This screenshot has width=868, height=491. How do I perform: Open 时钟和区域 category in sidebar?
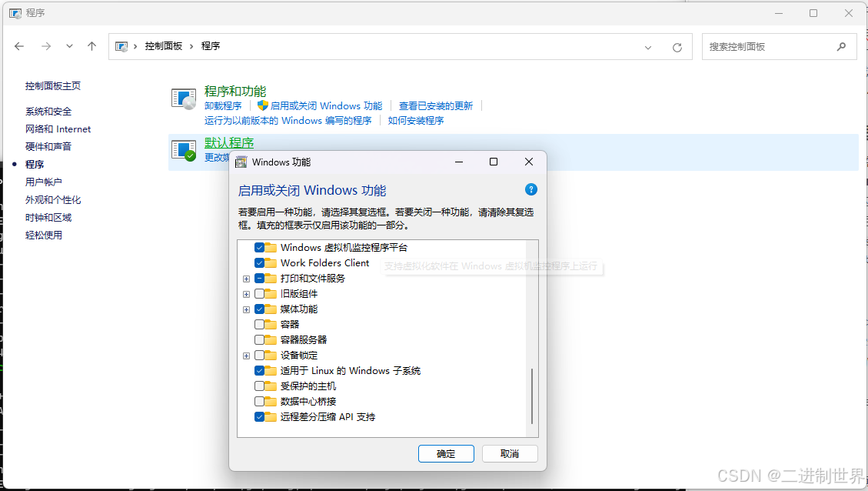tap(48, 218)
